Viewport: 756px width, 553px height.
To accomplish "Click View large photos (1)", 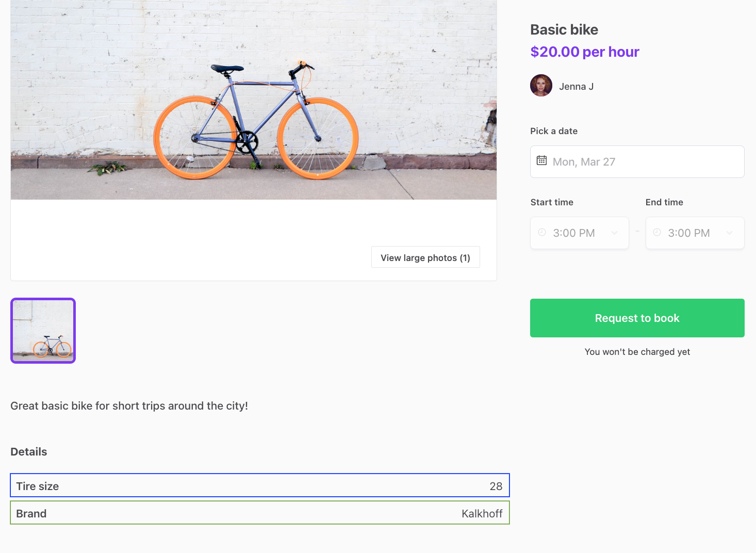I will coord(425,257).
